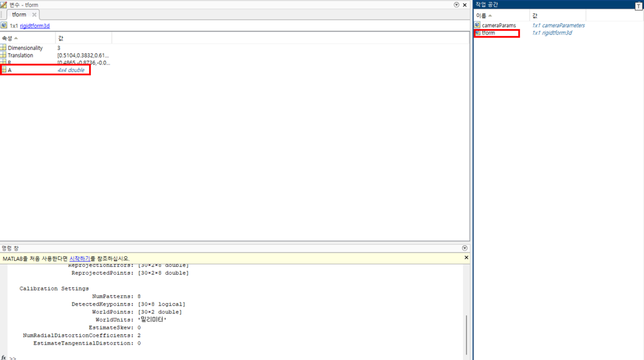Image resolution: width=644 pixels, height=360 pixels.
Task: Click the command window vertical scrollbar
Action: (466, 335)
